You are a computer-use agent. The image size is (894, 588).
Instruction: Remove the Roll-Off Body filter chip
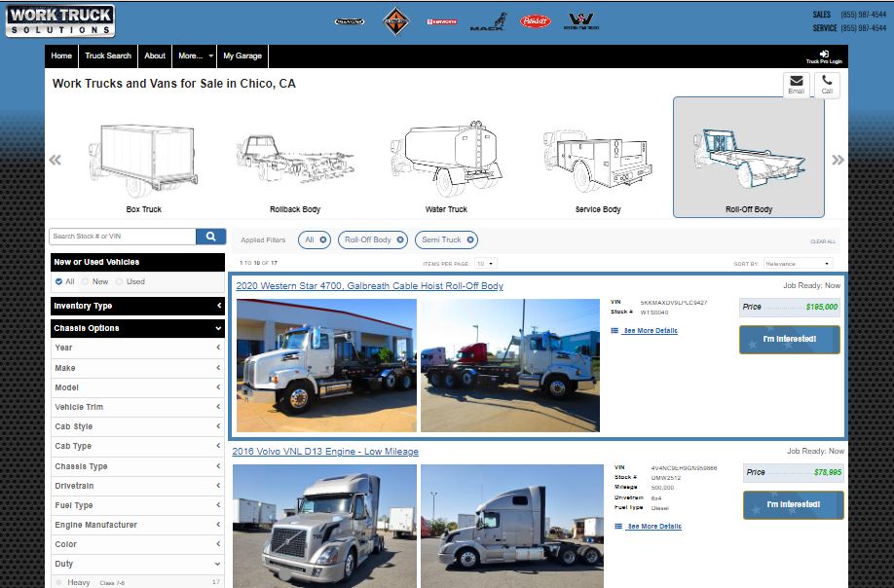[x=400, y=239]
